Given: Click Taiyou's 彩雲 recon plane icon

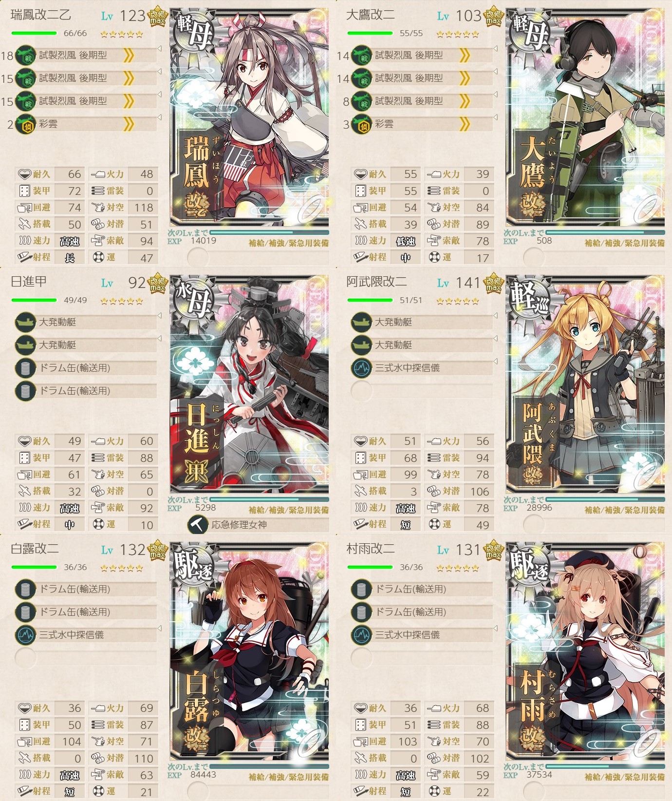Looking at the screenshot, I should [361, 125].
